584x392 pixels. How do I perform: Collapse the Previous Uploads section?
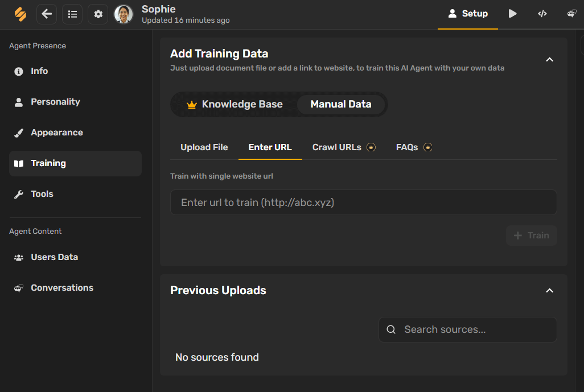pyautogui.click(x=549, y=290)
